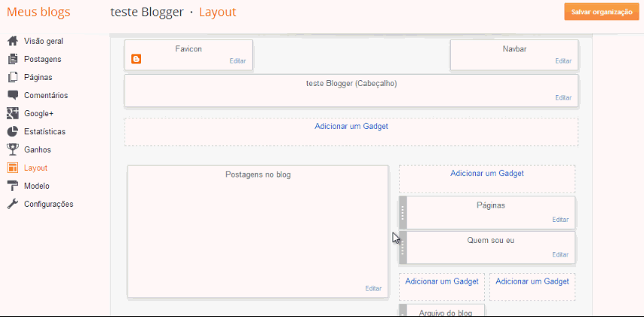Image resolution: width=644 pixels, height=317 pixels.
Task: Edit the Quem sou eu gadget
Action: (560, 254)
